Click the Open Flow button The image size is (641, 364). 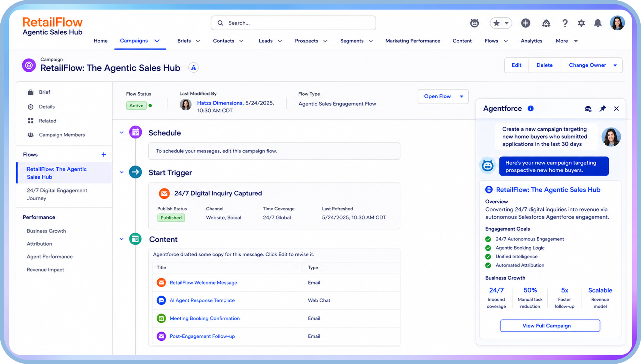point(437,96)
